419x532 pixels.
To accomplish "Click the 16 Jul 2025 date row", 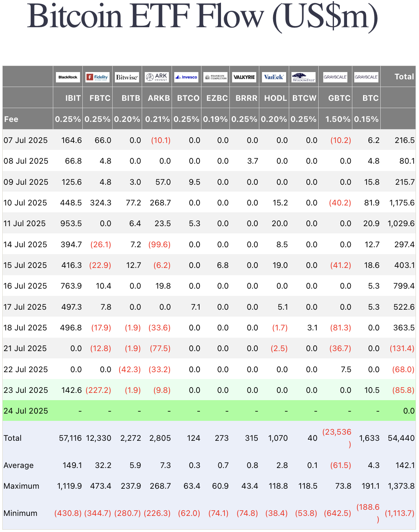I will tap(25, 286).
